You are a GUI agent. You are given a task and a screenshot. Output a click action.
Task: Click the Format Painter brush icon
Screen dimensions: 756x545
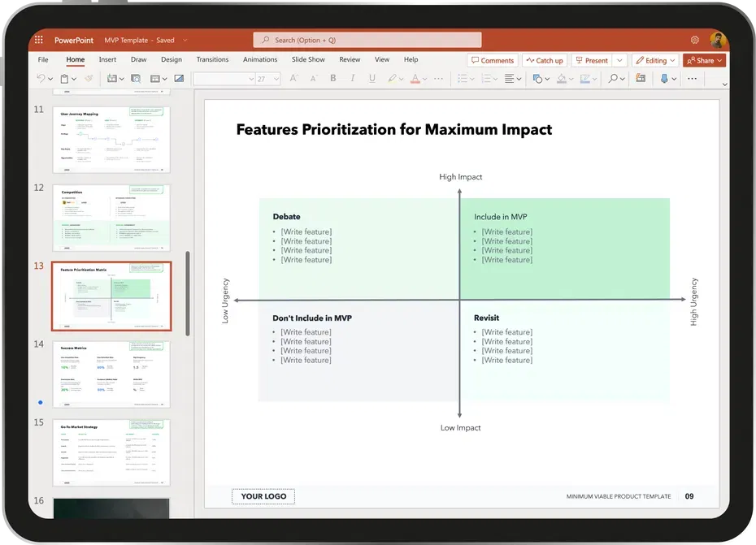pos(89,79)
